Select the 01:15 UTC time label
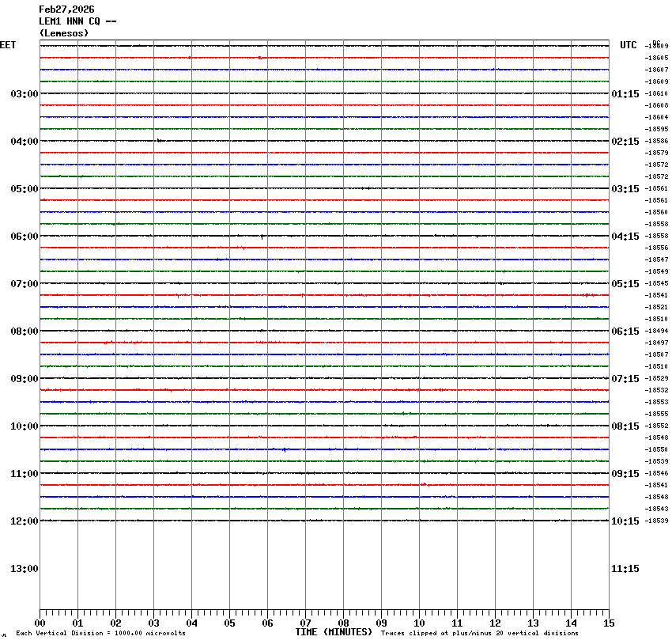The height and width of the screenshot is (644, 672). pyautogui.click(x=625, y=94)
